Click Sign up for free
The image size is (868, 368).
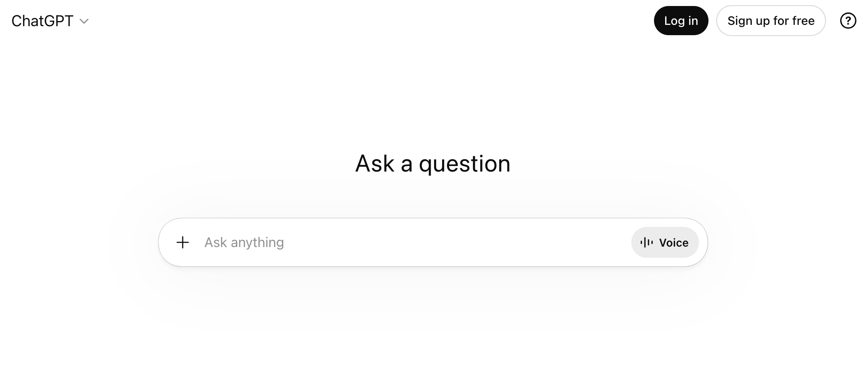click(x=771, y=21)
